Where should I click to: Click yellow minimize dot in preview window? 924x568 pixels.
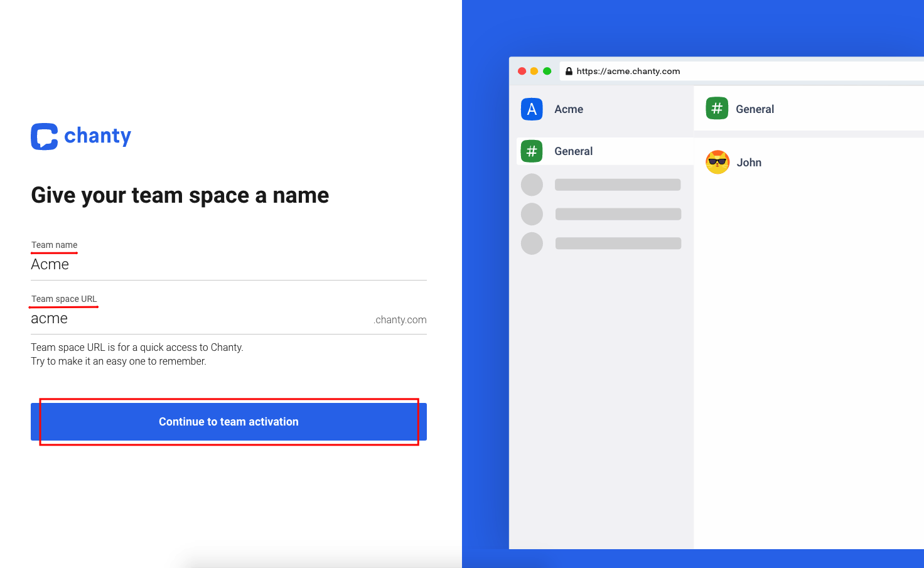tap(534, 71)
